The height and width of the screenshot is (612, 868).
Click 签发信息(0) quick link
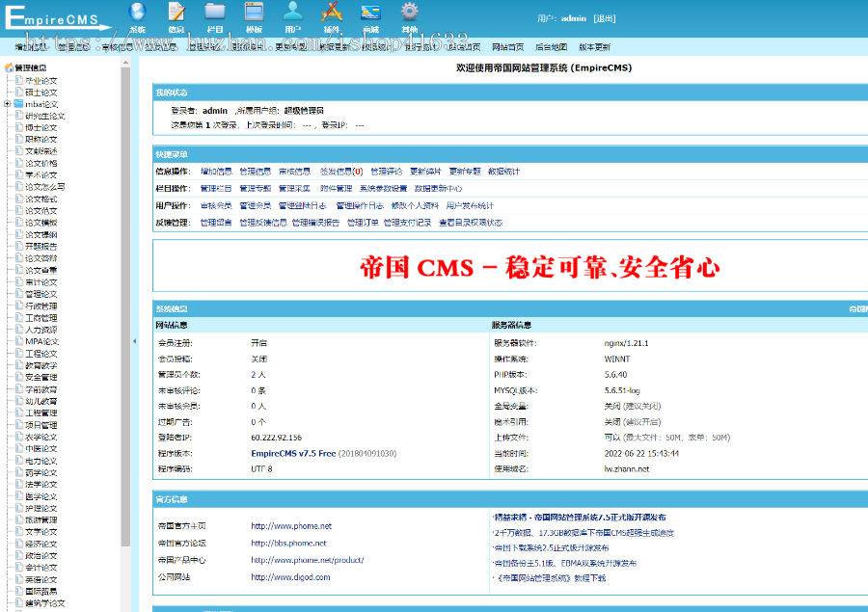coord(341,172)
